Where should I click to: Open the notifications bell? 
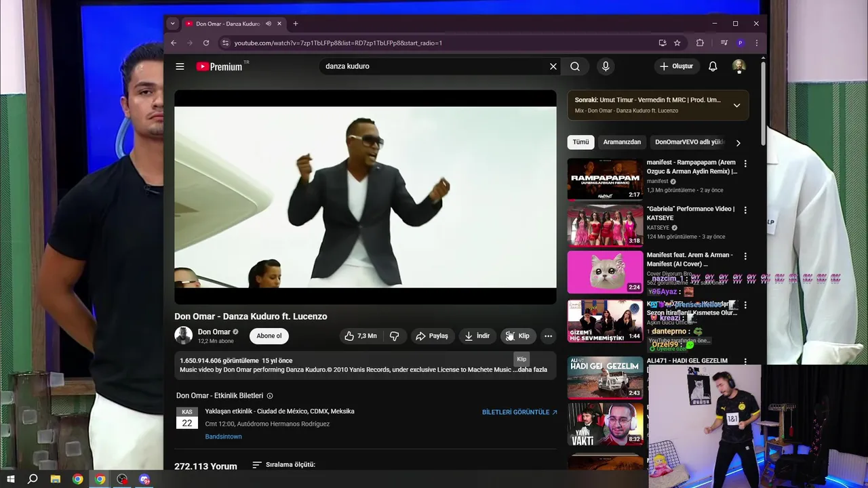(713, 66)
